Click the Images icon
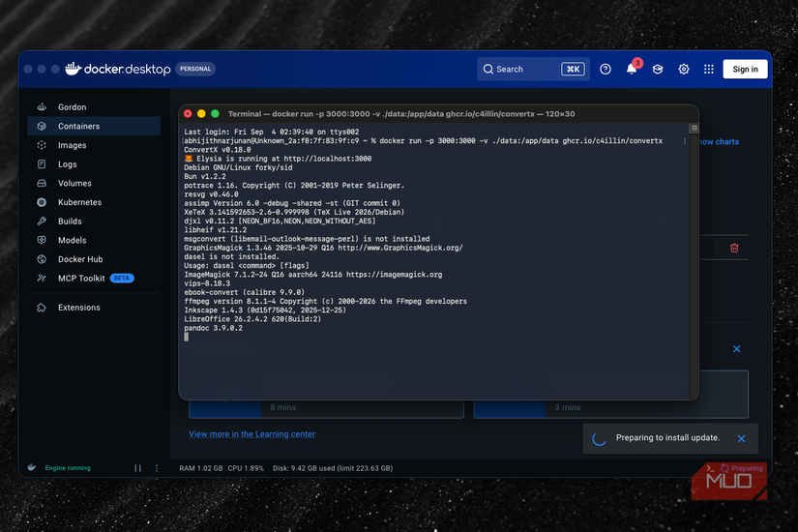 click(x=42, y=145)
